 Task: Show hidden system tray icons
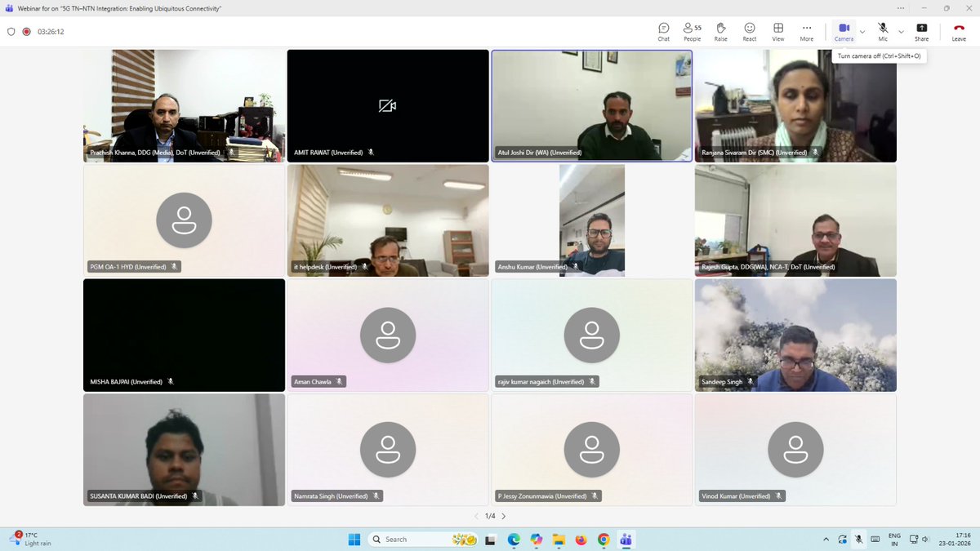826,540
